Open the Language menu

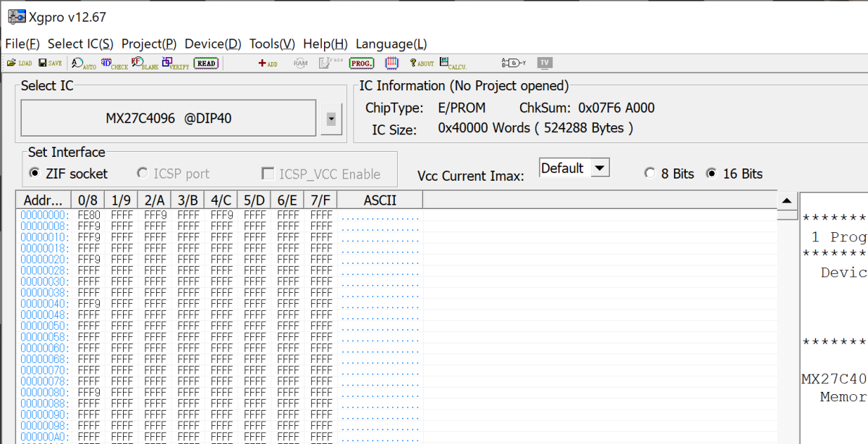pos(391,43)
